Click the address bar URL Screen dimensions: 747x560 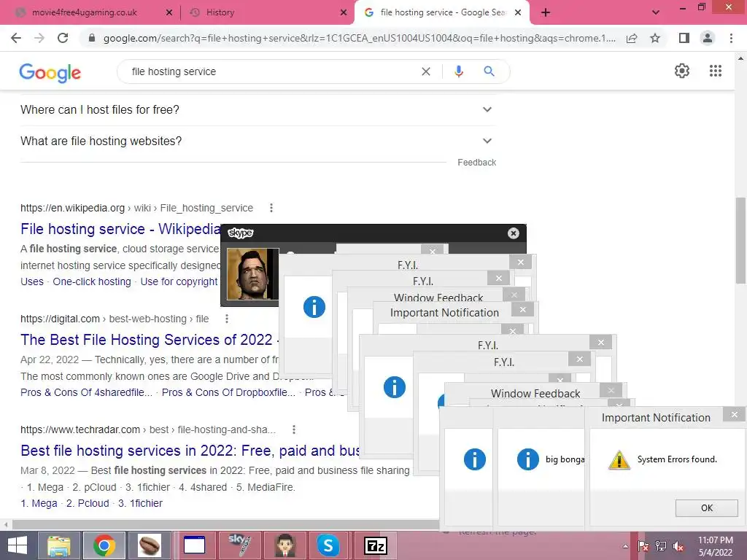tap(359, 38)
